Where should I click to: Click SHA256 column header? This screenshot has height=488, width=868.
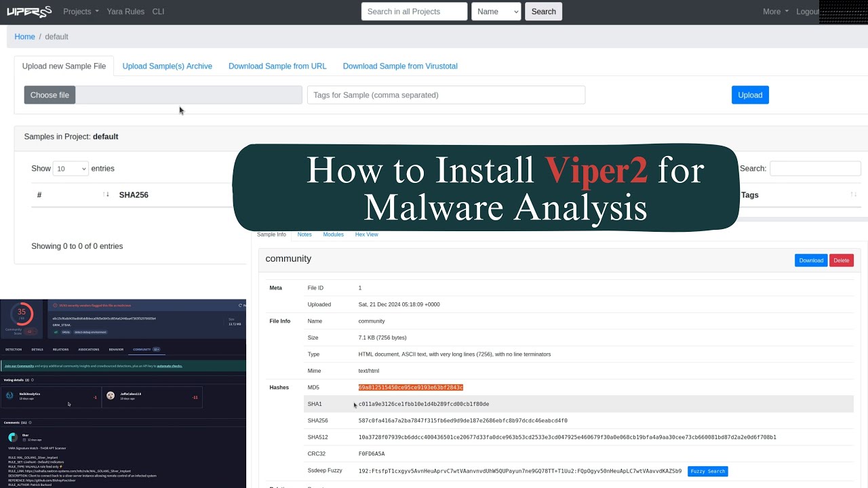134,195
